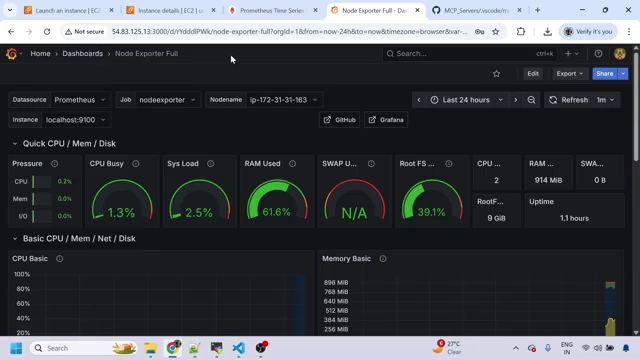Image resolution: width=640 pixels, height=360 pixels.
Task: Go back in browser history
Action: click(x=11, y=31)
